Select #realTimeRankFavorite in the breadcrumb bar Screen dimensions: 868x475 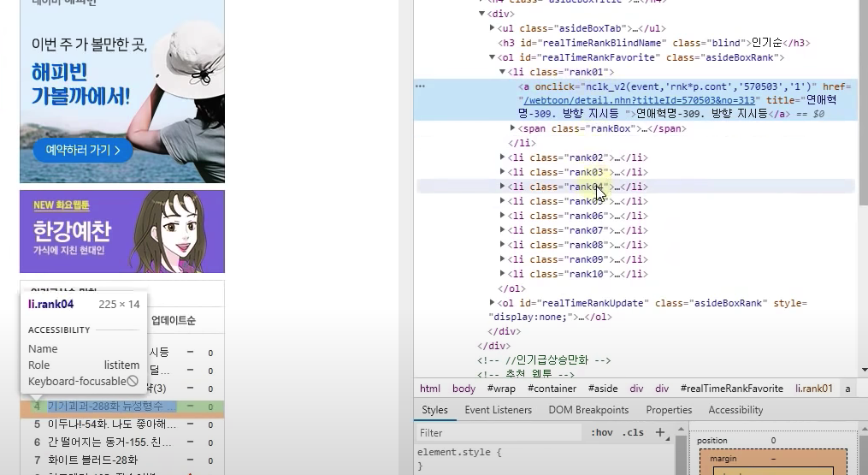pos(732,389)
